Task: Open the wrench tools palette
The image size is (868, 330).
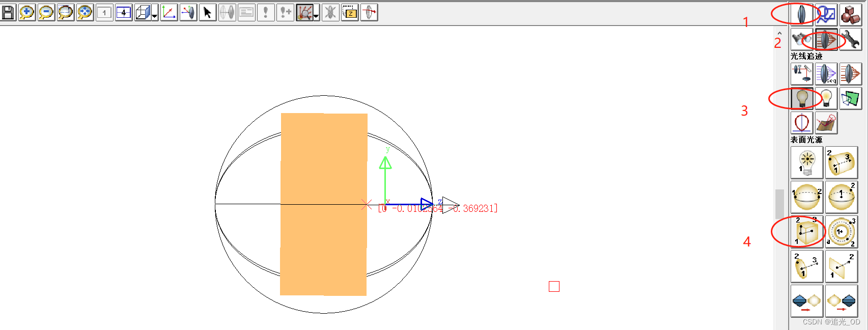Action: click(x=851, y=39)
